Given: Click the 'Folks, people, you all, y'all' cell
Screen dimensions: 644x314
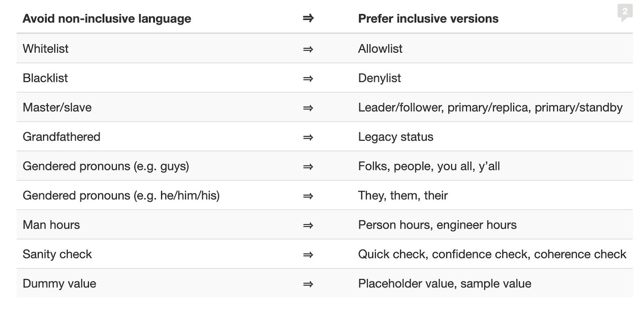Looking at the screenshot, I should 429,166.
